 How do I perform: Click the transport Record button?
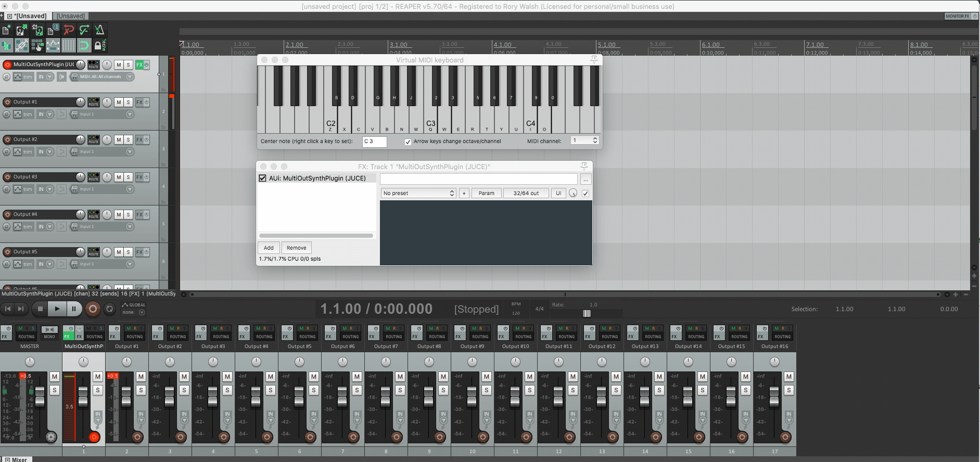tap(93, 309)
